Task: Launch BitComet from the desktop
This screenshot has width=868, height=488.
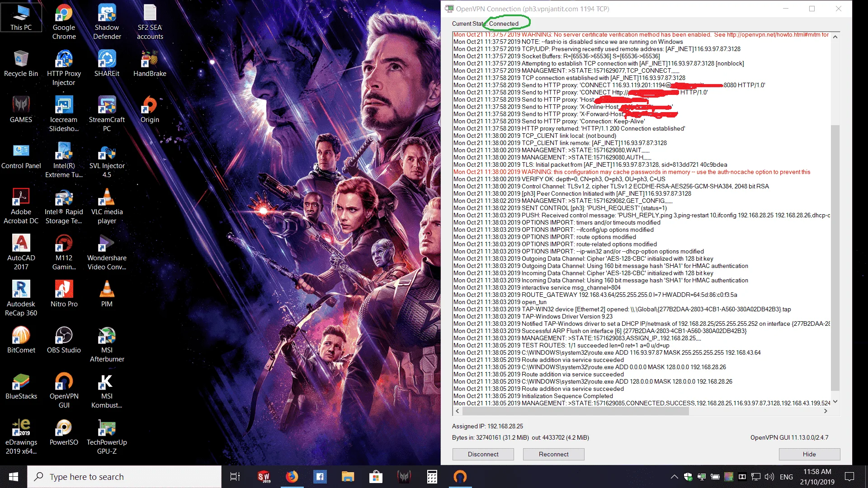Action: coord(21,341)
